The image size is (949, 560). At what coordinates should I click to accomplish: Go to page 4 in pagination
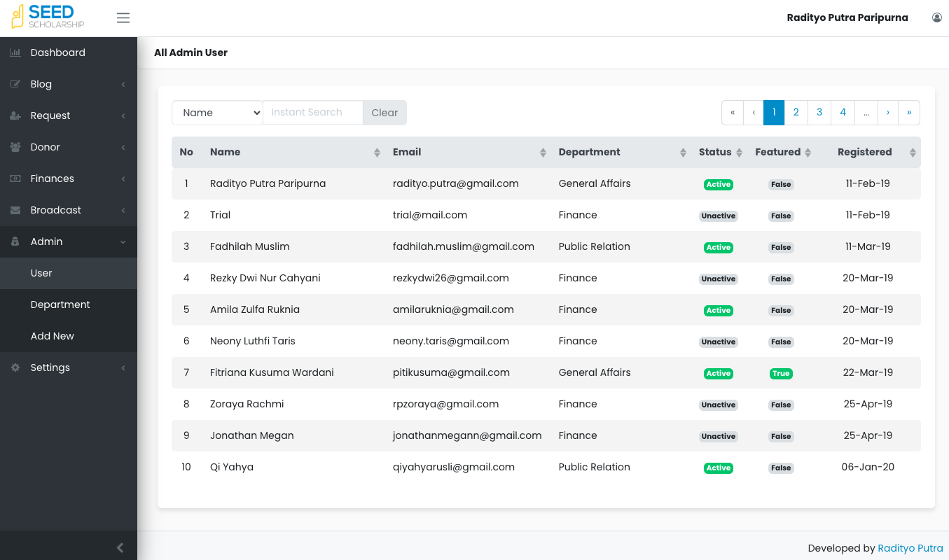(843, 113)
